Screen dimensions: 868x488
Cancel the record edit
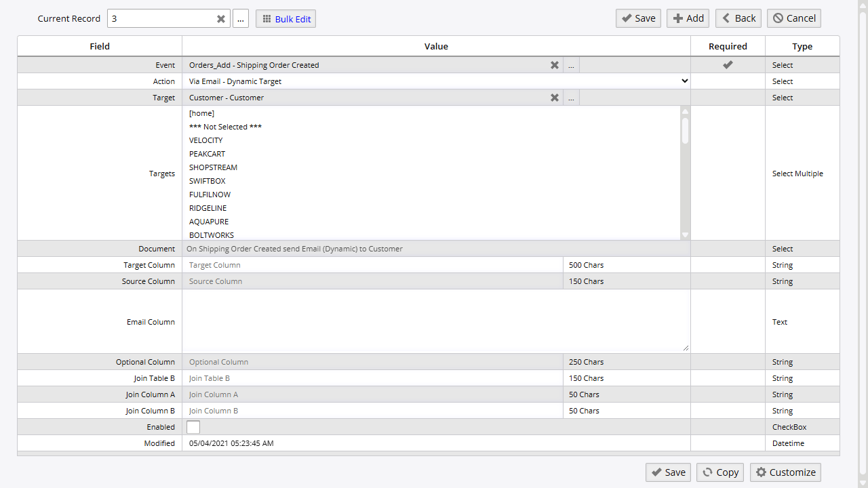(x=793, y=18)
